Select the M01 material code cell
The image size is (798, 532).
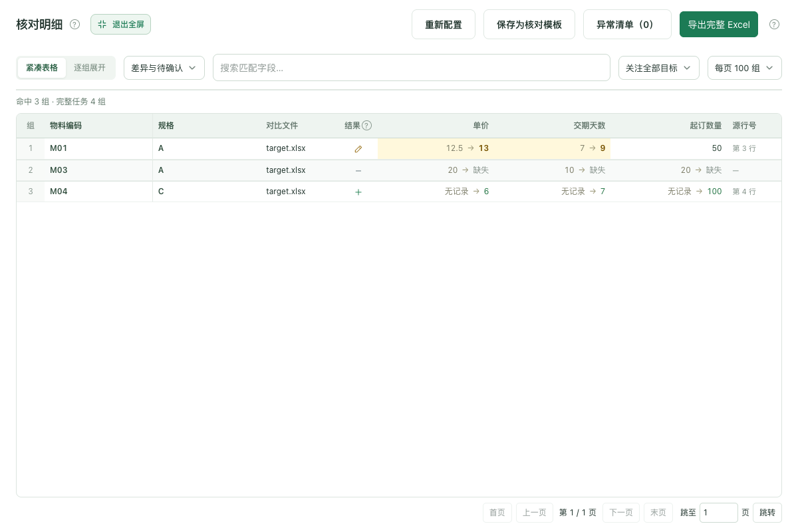tap(98, 148)
